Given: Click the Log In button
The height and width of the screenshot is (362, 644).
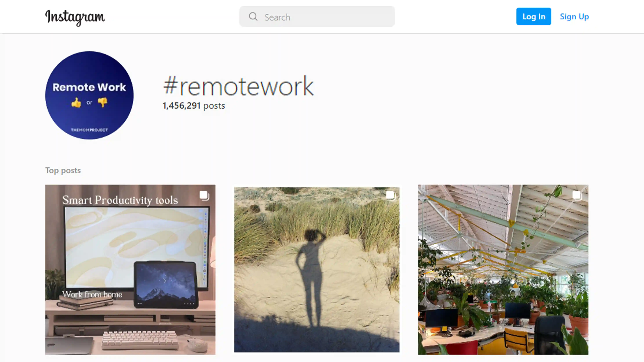Looking at the screenshot, I should click(x=533, y=17).
